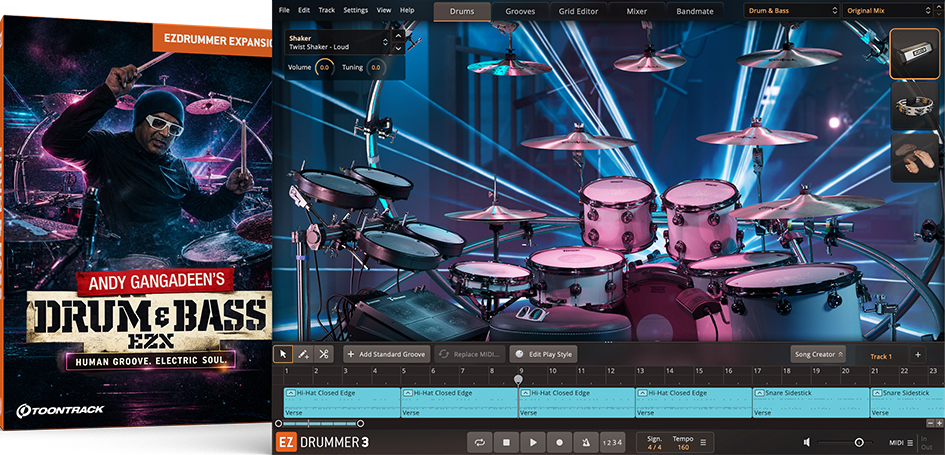945x455 pixels.
Task: Step to next instrument with down arrow
Action: coord(398,48)
